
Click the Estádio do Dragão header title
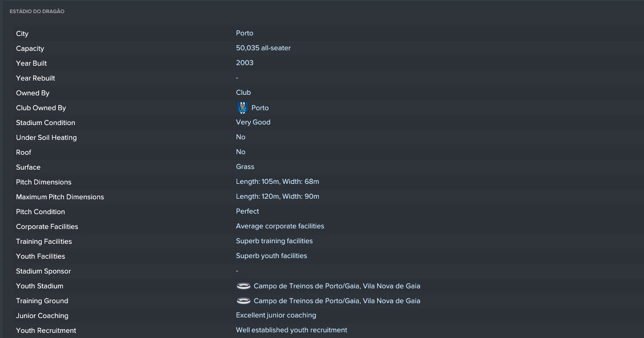pyautogui.click(x=37, y=11)
